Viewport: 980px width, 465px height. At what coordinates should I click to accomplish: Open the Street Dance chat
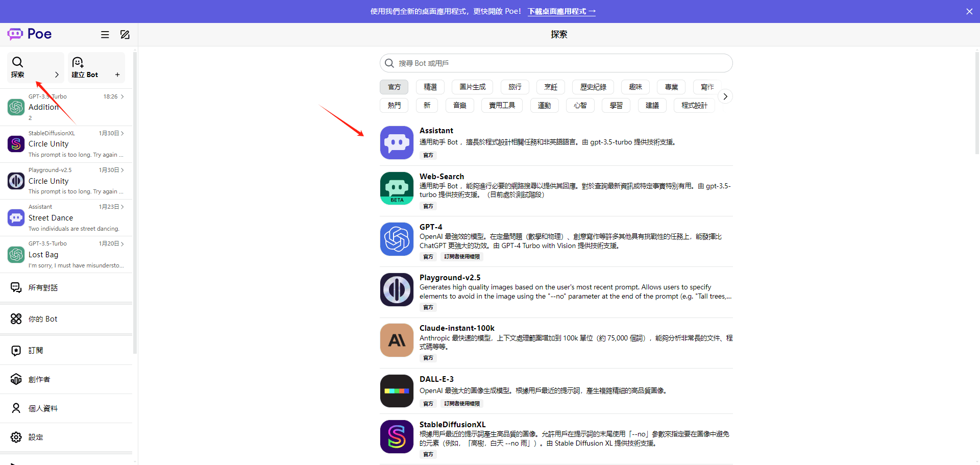tap(66, 217)
